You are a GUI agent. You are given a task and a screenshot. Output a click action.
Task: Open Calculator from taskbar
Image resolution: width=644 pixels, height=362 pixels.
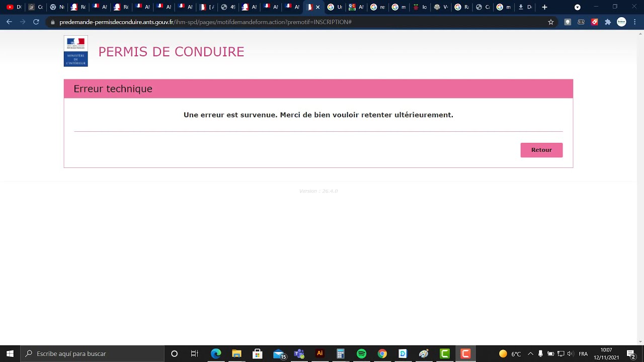340,353
